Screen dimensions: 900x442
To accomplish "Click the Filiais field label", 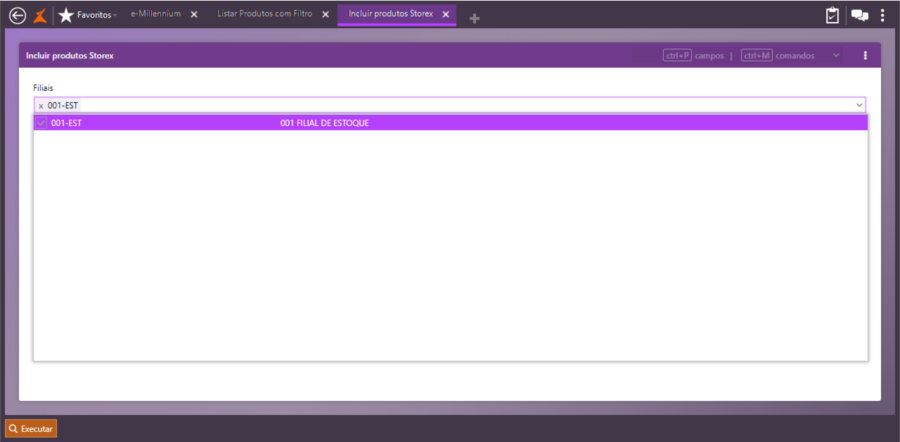I will click(43, 88).
